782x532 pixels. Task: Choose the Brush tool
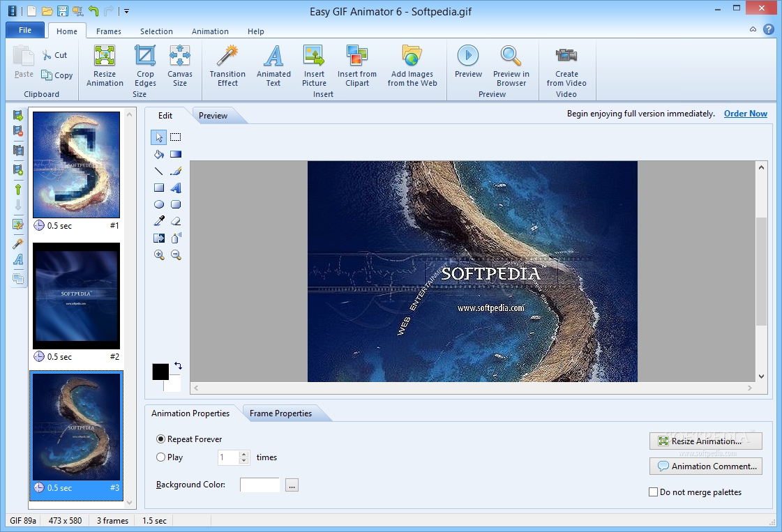[x=176, y=171]
